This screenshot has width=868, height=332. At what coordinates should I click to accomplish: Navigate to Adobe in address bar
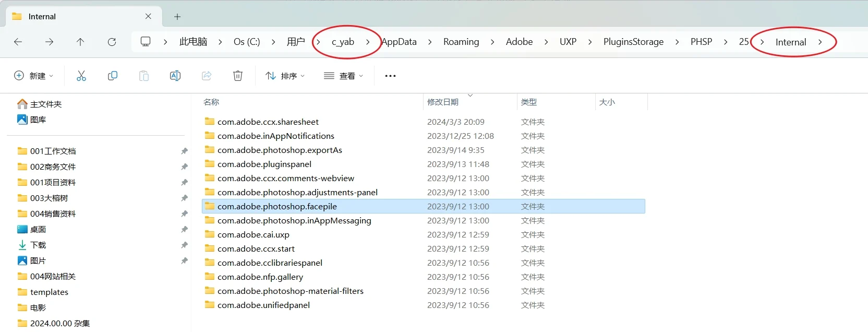point(520,42)
